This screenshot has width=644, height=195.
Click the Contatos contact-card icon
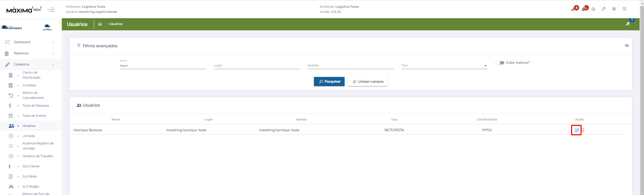point(10,85)
